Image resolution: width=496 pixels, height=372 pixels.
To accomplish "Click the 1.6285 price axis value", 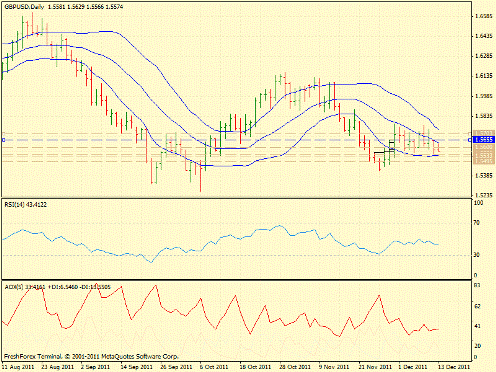I will 484,56.
